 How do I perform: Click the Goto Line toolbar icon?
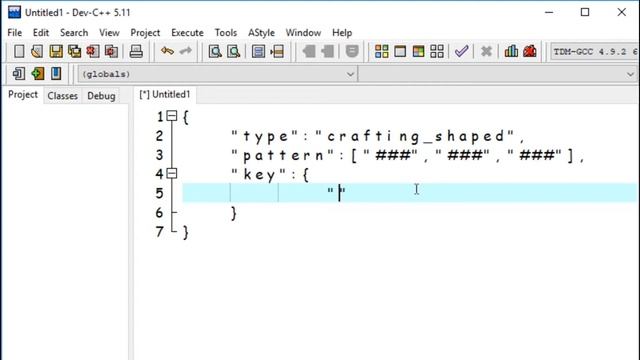point(277,51)
